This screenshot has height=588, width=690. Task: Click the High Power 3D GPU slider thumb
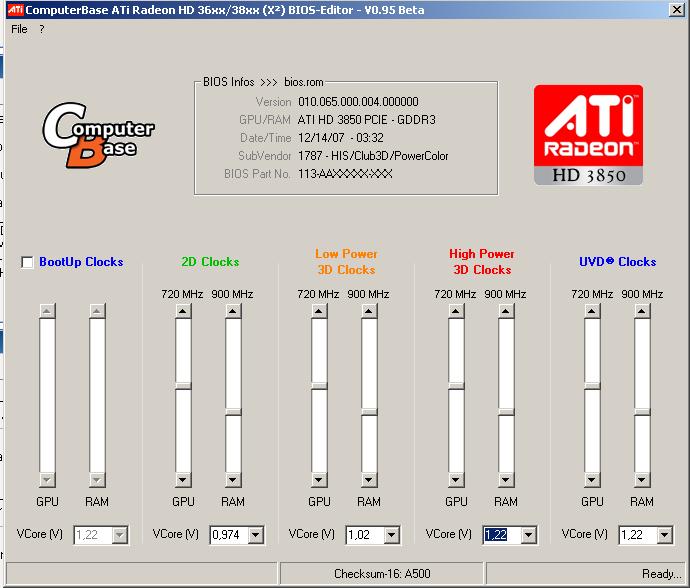click(456, 386)
